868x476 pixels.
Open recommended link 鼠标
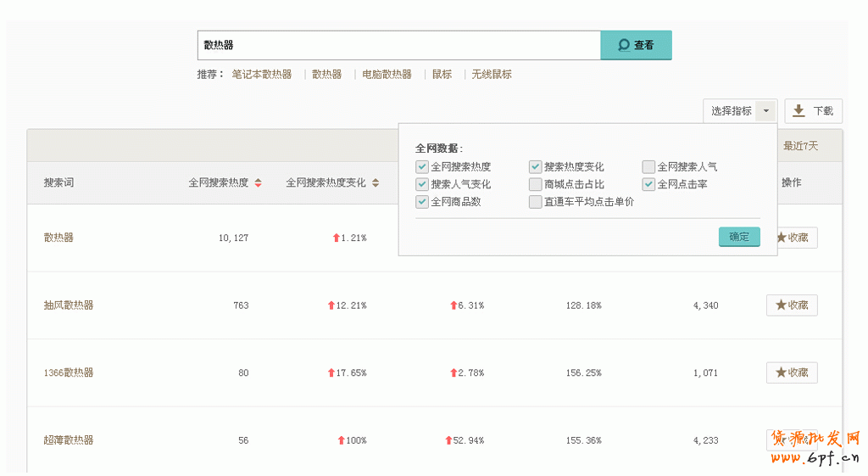coord(442,75)
